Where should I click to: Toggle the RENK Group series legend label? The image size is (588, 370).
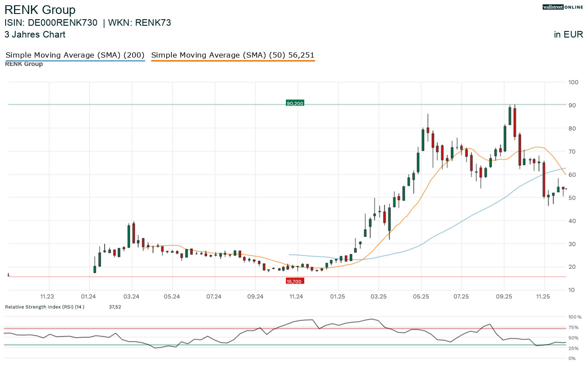pyautogui.click(x=24, y=64)
